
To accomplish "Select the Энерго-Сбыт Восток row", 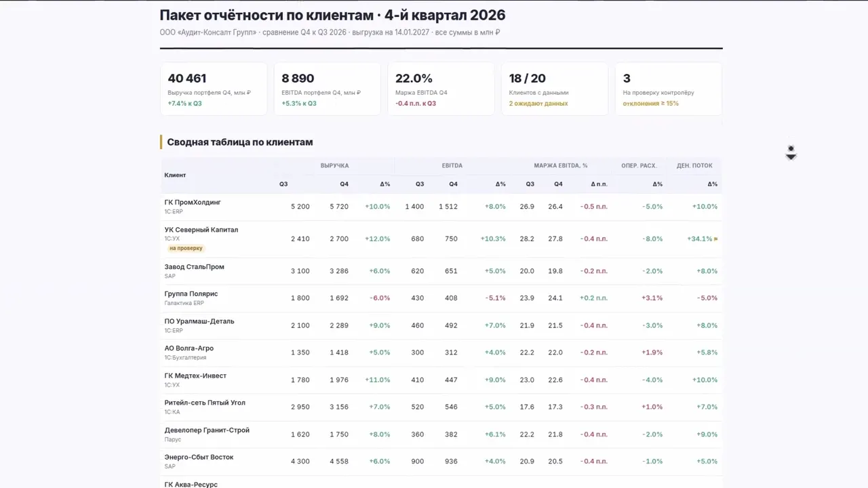I will coord(441,462).
